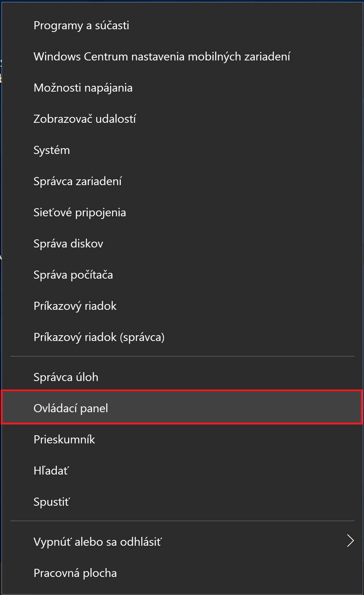Show Pracovná plocha

point(182,573)
